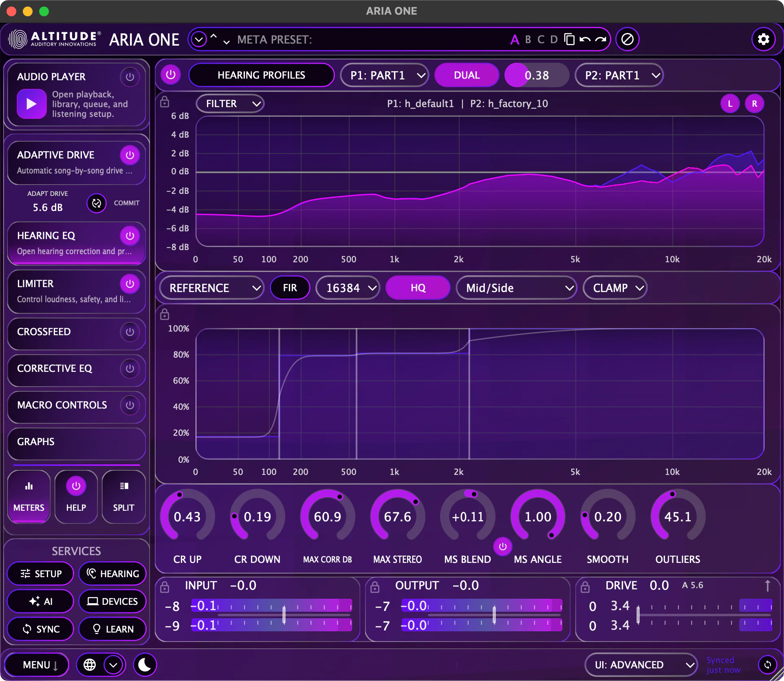The height and width of the screenshot is (681, 784).
Task: Redo with the forward arrow icon
Action: click(x=601, y=40)
